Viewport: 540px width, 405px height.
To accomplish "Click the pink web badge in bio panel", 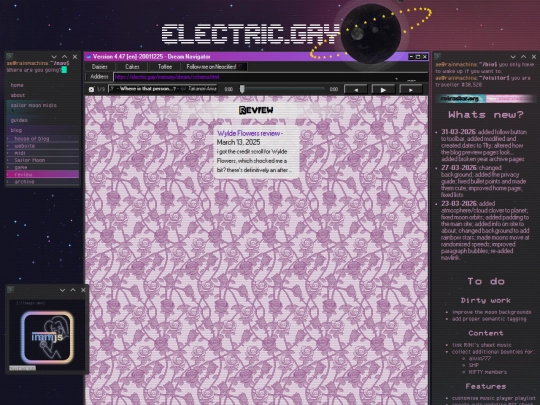I will [x=510, y=98].
